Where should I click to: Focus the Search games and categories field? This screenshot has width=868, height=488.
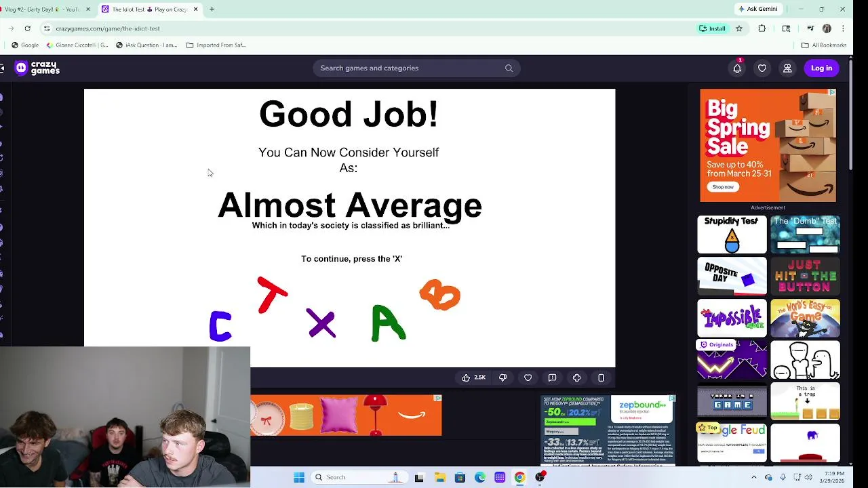tap(416, 68)
